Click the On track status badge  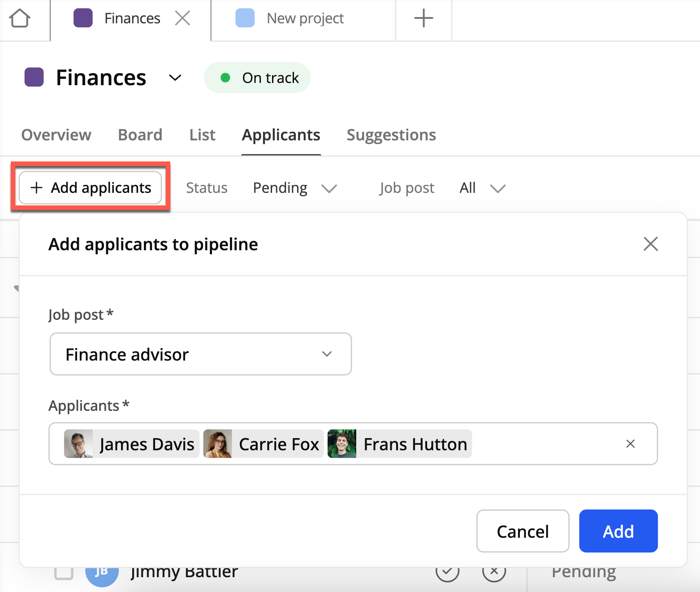pos(257,78)
